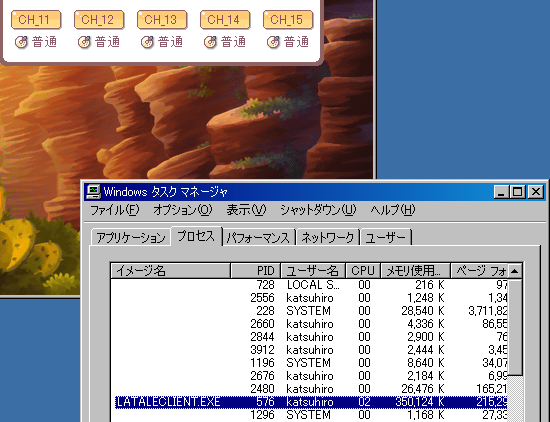
Task: Sort by メモリ使用 column header
Action: pos(415,271)
